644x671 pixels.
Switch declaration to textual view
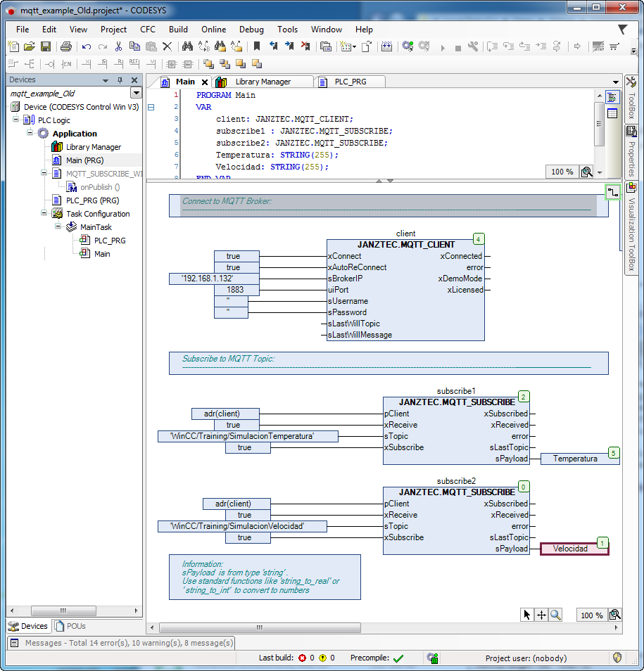pos(612,98)
